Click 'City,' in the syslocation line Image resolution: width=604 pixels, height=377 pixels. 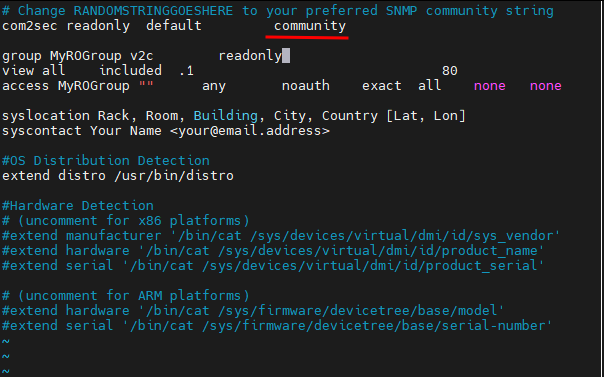click(x=294, y=116)
